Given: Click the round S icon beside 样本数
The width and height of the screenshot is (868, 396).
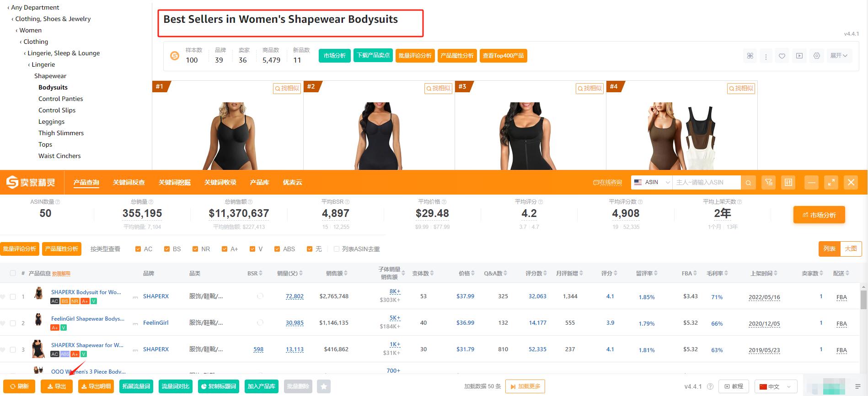Looking at the screenshot, I should pos(175,56).
